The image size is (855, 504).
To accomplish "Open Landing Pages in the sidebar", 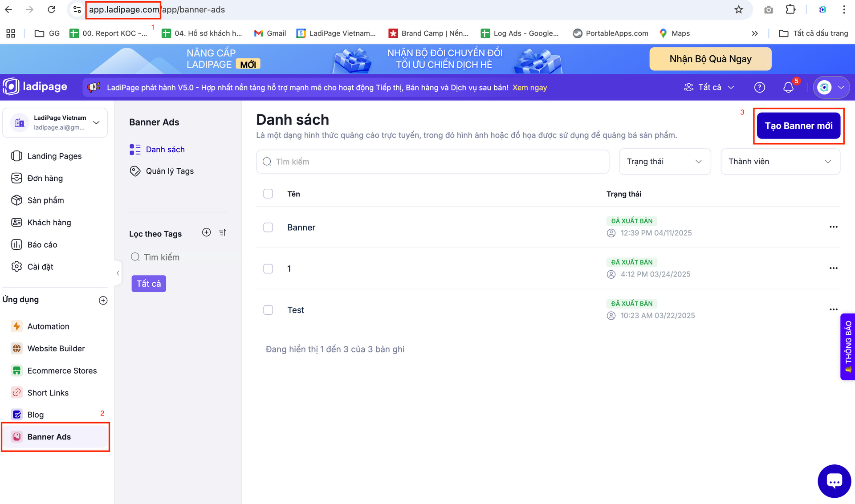I will [x=54, y=156].
